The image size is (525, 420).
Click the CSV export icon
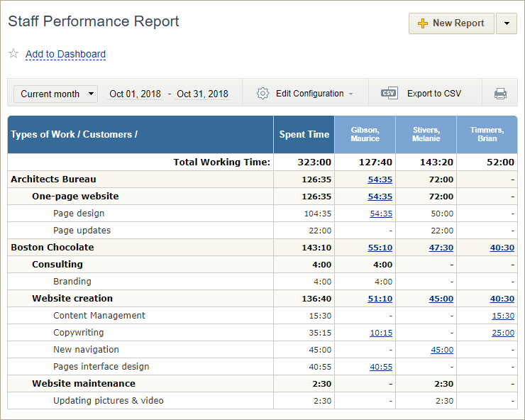coord(389,94)
